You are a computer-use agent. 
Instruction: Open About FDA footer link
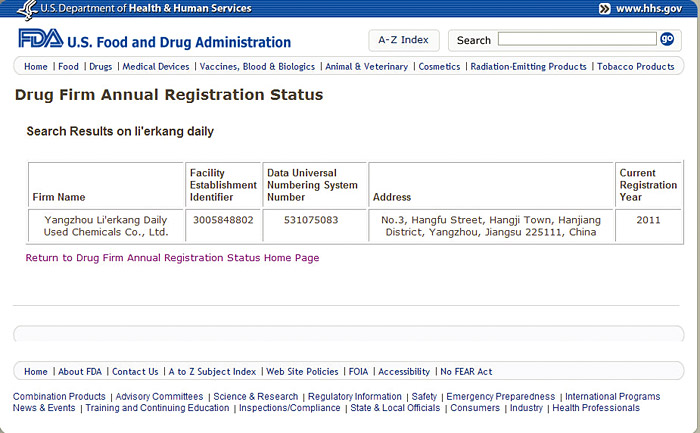point(80,371)
